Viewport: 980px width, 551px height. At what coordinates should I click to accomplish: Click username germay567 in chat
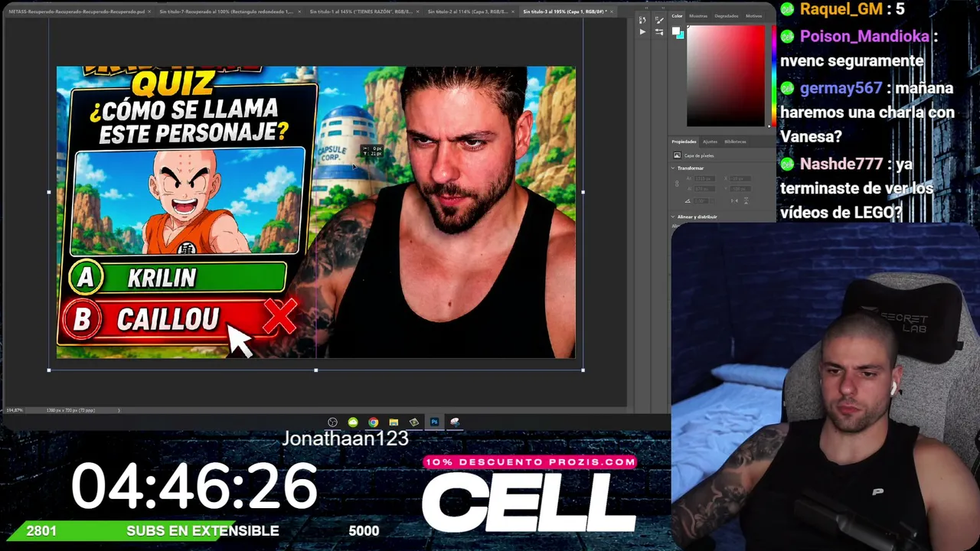(x=841, y=89)
